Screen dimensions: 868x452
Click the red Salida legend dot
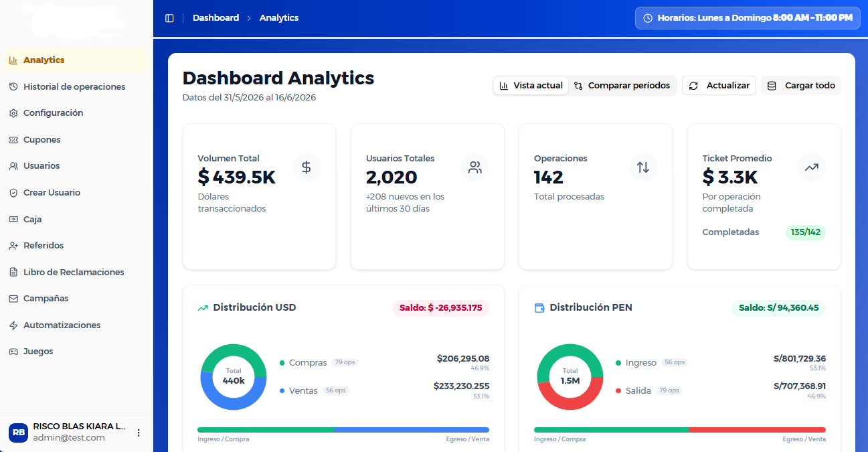pyautogui.click(x=618, y=390)
